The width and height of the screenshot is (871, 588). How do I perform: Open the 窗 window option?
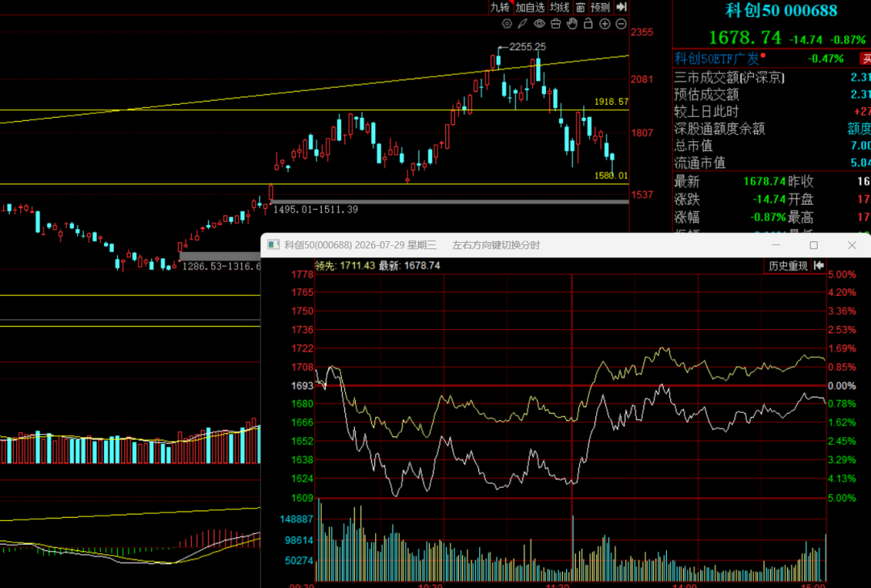tap(581, 7)
